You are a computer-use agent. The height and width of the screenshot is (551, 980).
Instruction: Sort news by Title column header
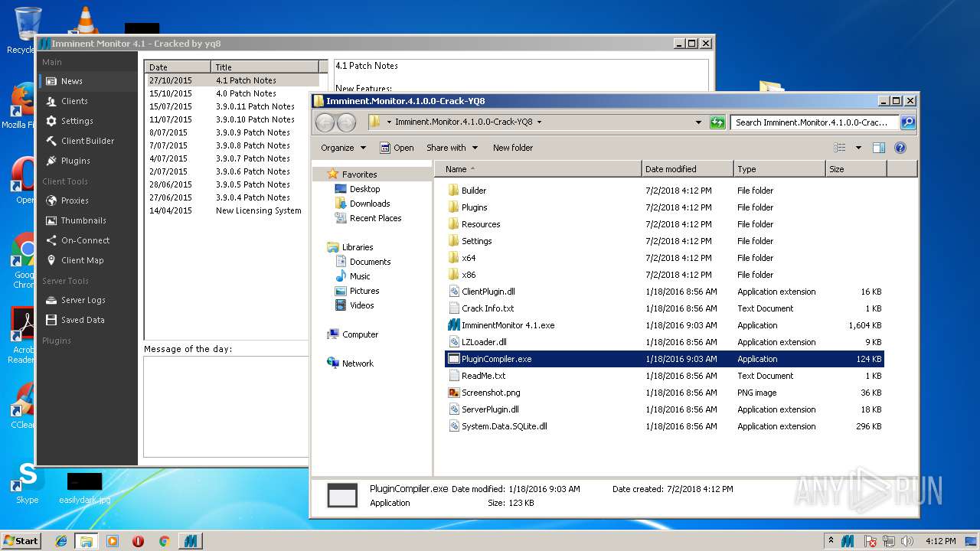click(265, 67)
